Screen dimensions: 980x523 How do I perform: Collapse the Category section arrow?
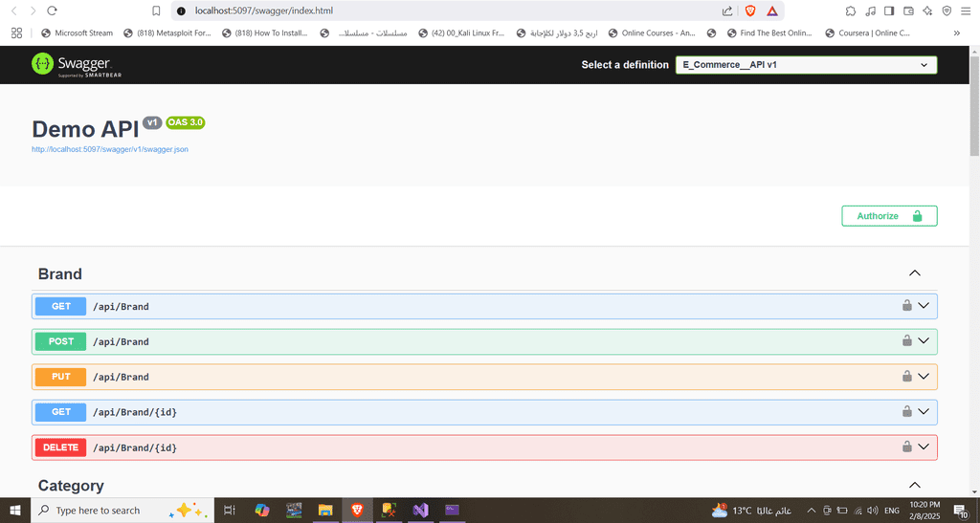click(914, 485)
